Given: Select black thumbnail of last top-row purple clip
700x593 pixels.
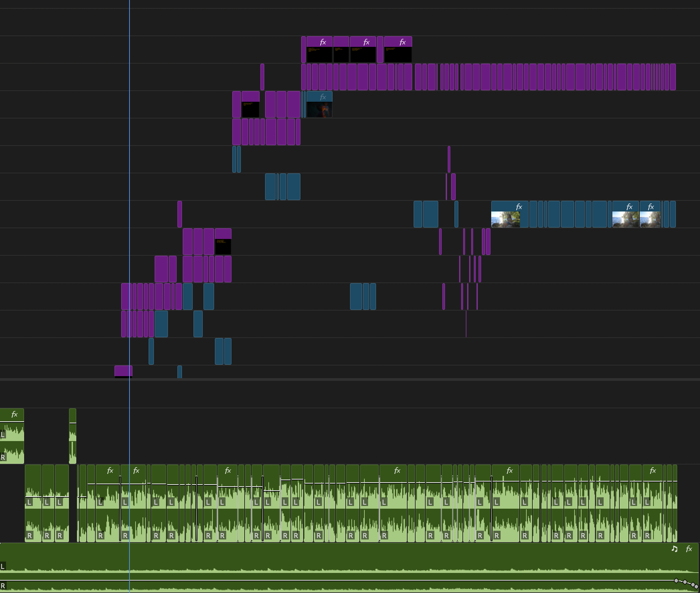Looking at the screenshot, I should pos(398,55).
